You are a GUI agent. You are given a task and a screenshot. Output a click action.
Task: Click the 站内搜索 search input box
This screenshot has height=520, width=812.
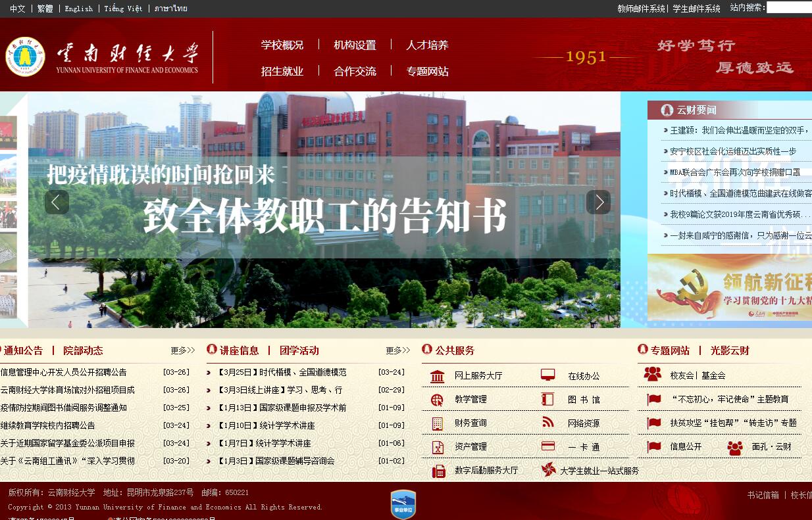[789, 8]
